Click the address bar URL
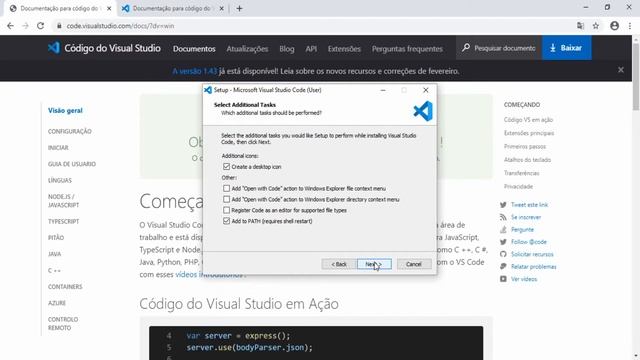The image size is (640, 360). (x=120, y=26)
